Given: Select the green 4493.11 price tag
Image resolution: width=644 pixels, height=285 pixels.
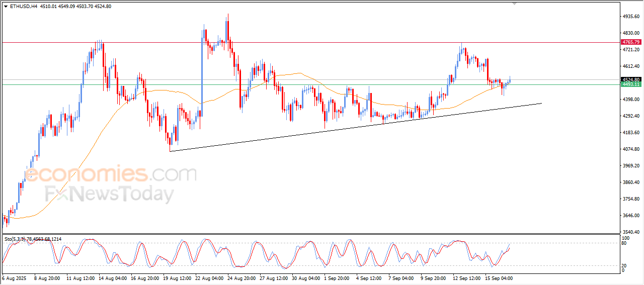Looking at the screenshot, I should tap(631, 84).
